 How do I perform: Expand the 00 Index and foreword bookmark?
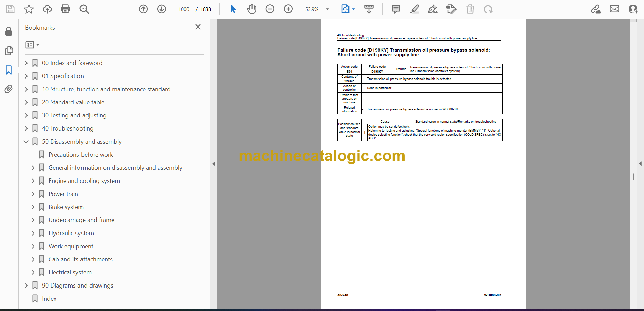coord(26,63)
